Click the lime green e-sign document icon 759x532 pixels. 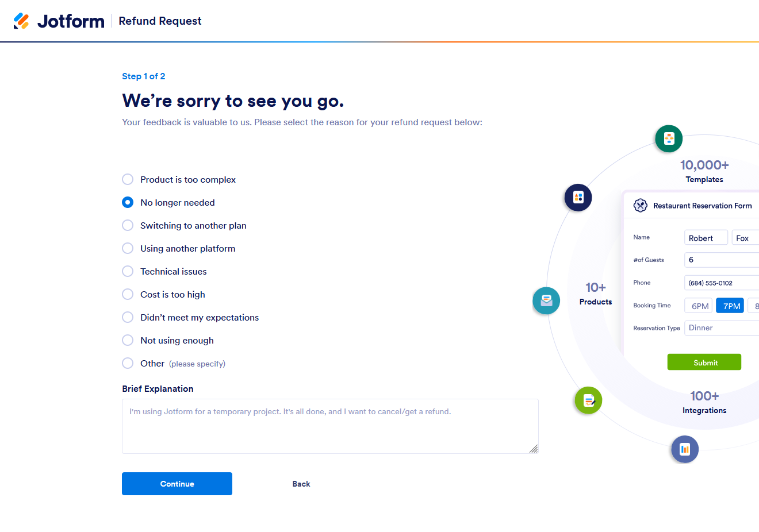pos(588,400)
